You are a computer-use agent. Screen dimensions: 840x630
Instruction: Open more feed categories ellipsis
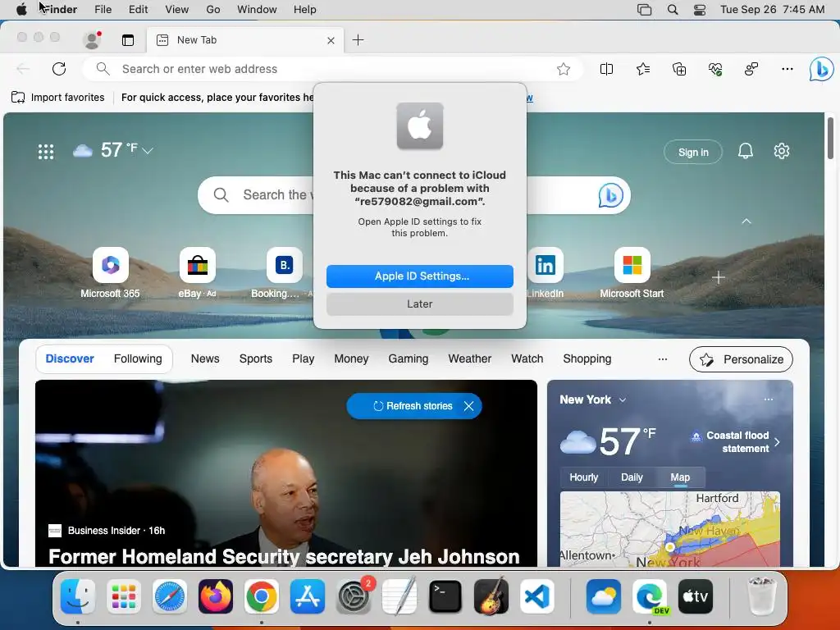[663, 359]
